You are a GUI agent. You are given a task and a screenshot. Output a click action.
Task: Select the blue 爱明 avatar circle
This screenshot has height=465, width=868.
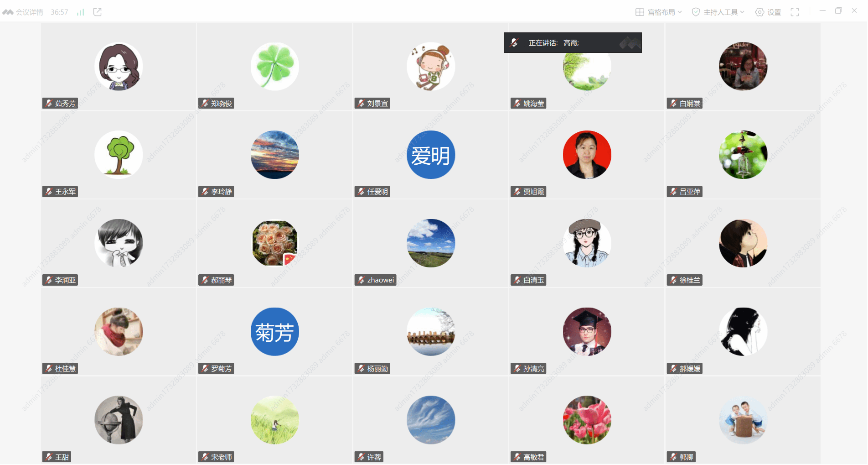431,155
